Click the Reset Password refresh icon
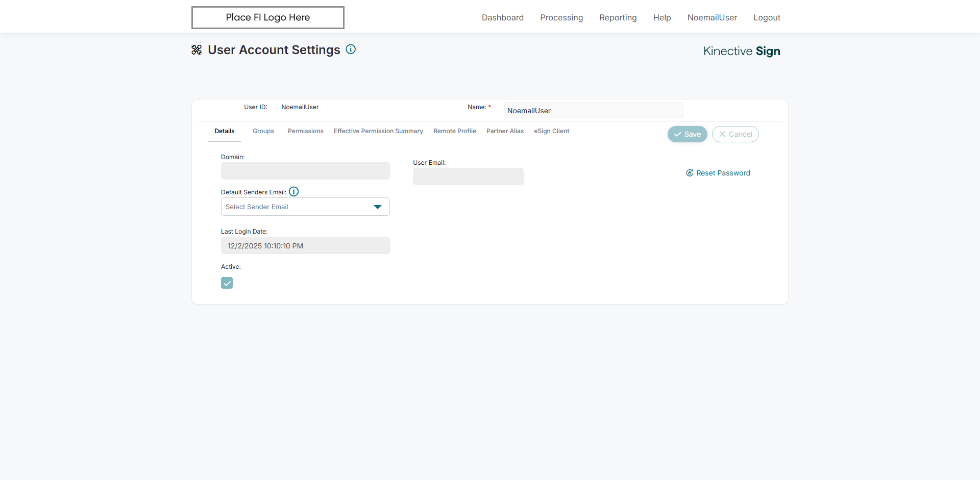The height and width of the screenshot is (480, 980). tap(690, 173)
